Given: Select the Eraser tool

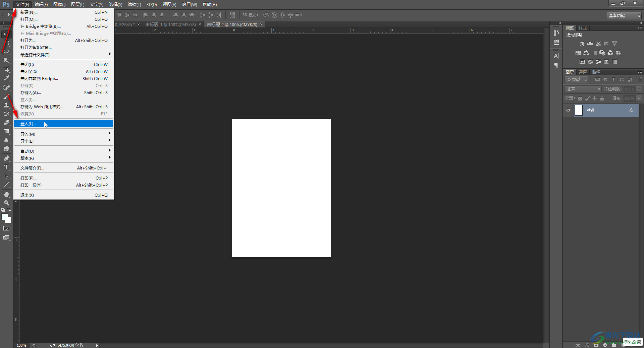Looking at the screenshot, I should (6, 123).
